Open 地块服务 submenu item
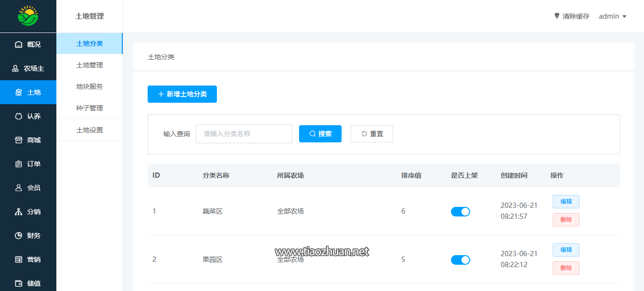This screenshot has width=644, height=291. pos(89,86)
